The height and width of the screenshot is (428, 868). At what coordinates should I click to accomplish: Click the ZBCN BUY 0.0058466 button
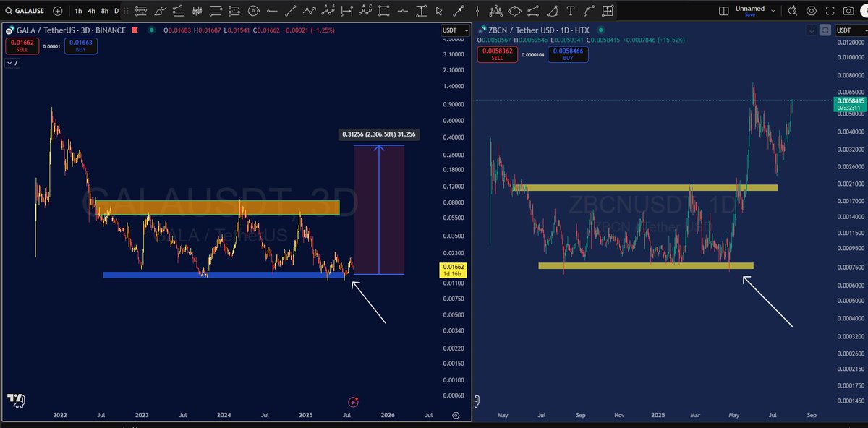(568, 54)
